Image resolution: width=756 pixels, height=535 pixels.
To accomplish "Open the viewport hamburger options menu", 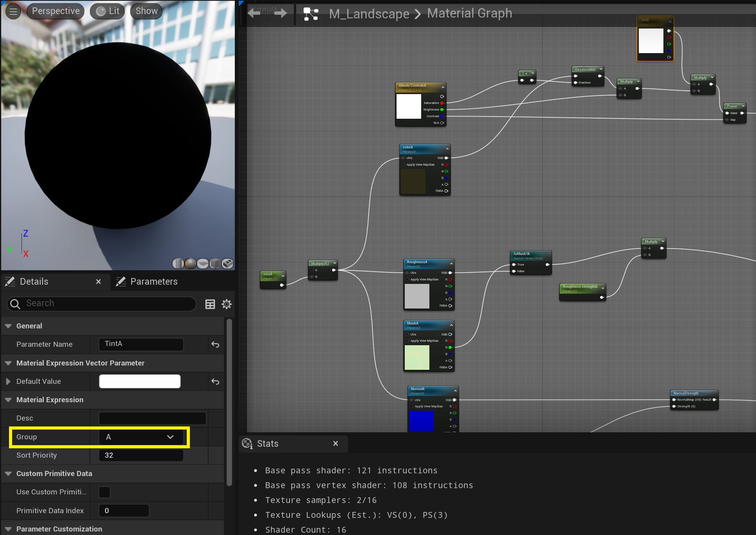I will pos(13,11).
